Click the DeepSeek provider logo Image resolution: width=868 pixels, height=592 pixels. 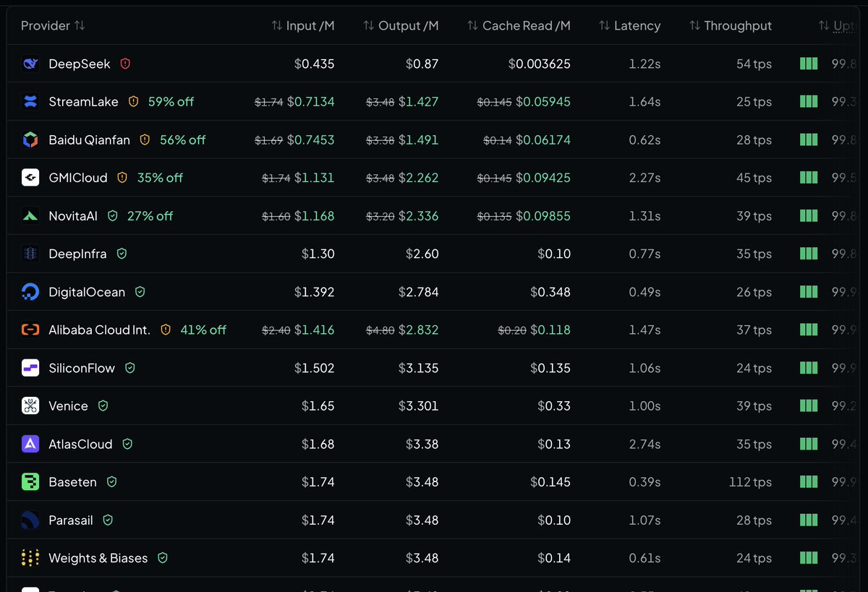point(30,64)
